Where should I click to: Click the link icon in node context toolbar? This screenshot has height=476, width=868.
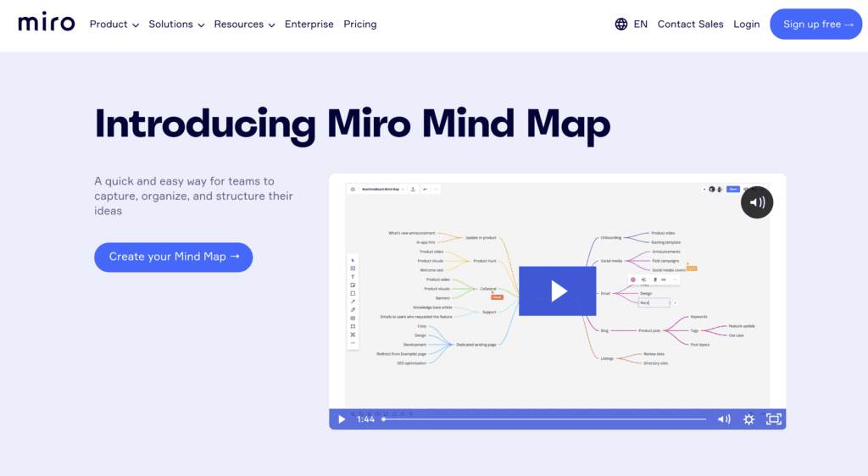(663, 280)
